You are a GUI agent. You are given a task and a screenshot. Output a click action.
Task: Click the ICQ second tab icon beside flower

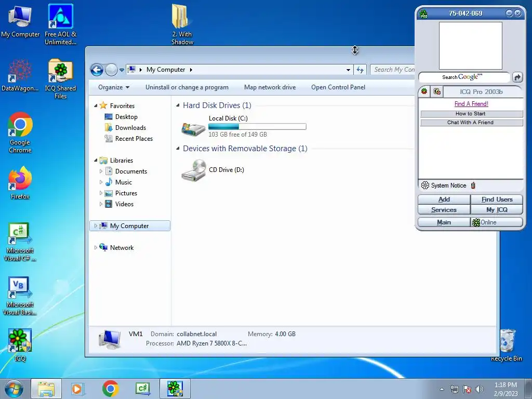point(437,91)
